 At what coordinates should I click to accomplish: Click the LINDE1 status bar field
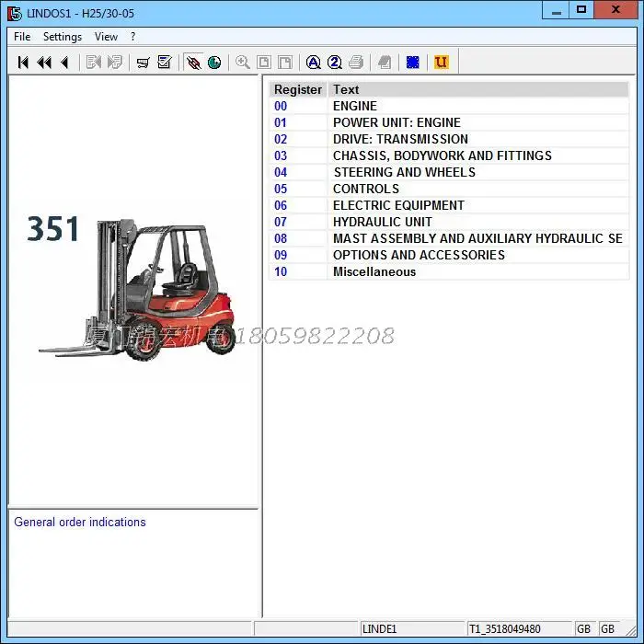(412, 628)
